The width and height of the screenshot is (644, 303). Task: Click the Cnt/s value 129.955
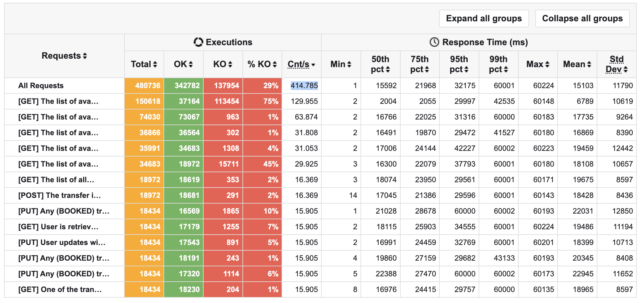coord(304,101)
